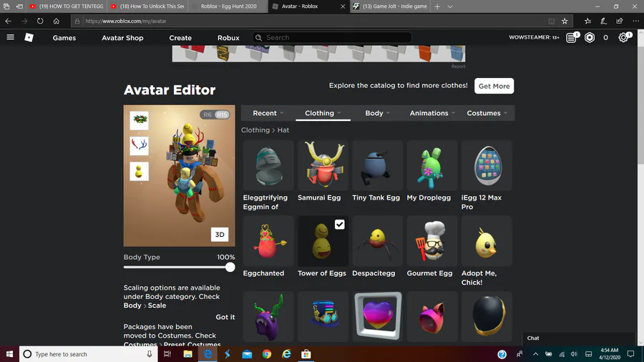644x362 pixels.
Task: Open WOWSTEAMER profile link
Action: 534,37
